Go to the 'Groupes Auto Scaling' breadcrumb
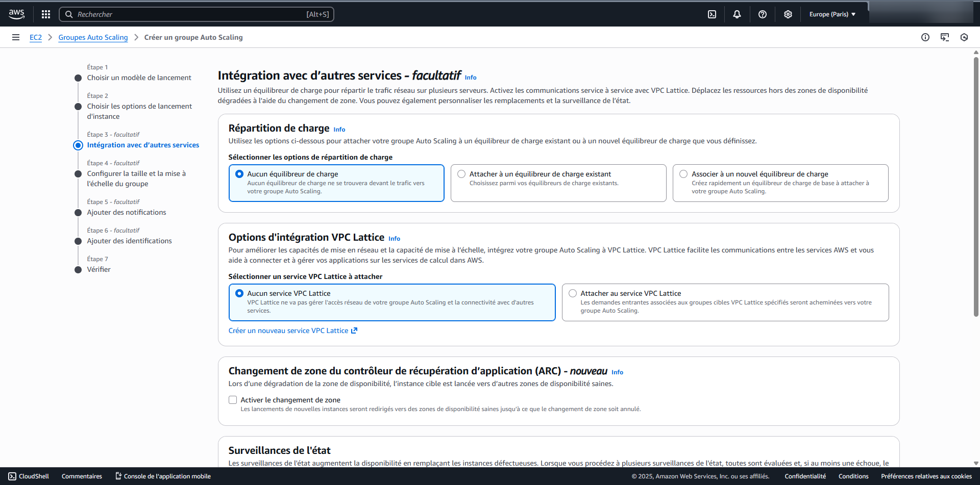Screen dimensions: 980x485 [x=93, y=37]
